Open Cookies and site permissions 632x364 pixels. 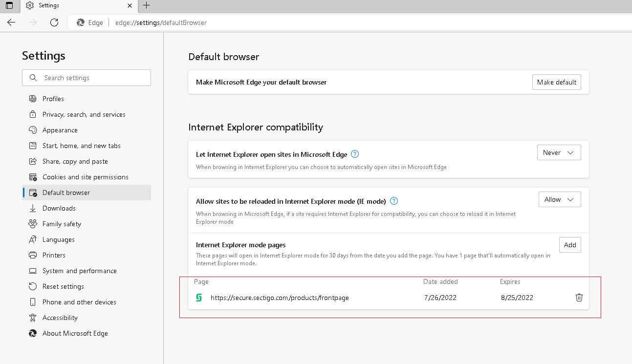pyautogui.click(x=87, y=177)
